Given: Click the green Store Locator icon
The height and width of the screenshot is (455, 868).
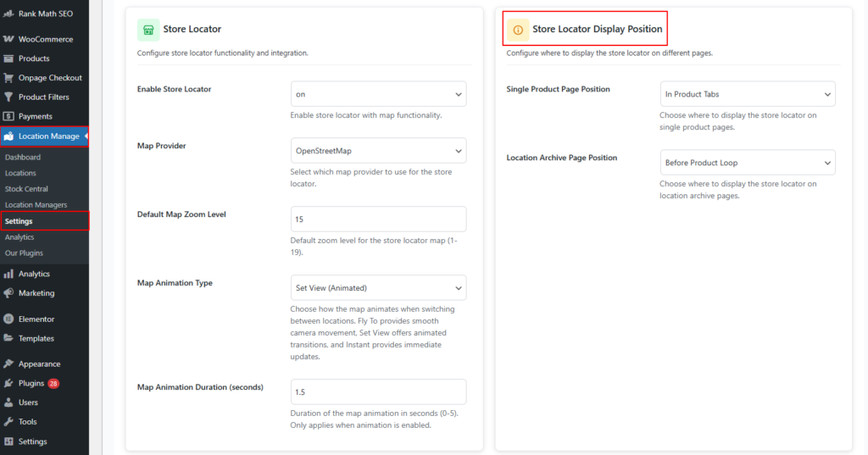Looking at the screenshot, I should point(148,30).
